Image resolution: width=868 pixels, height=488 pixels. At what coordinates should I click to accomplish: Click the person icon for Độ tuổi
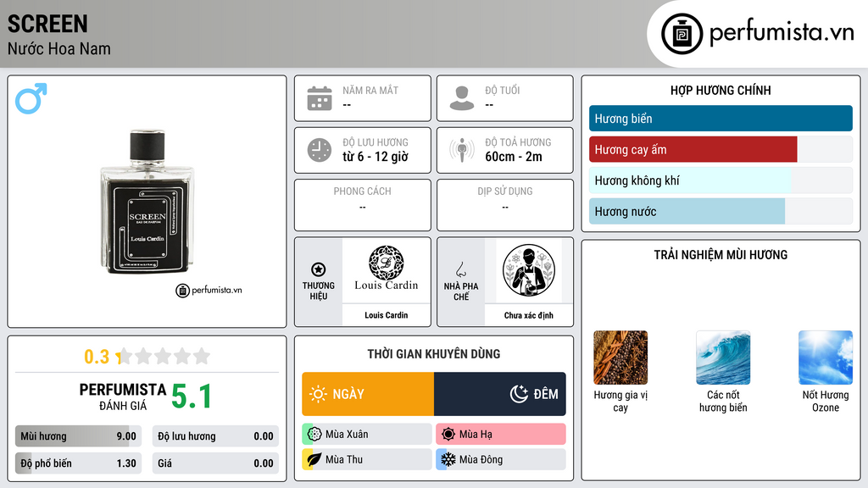[x=462, y=98]
